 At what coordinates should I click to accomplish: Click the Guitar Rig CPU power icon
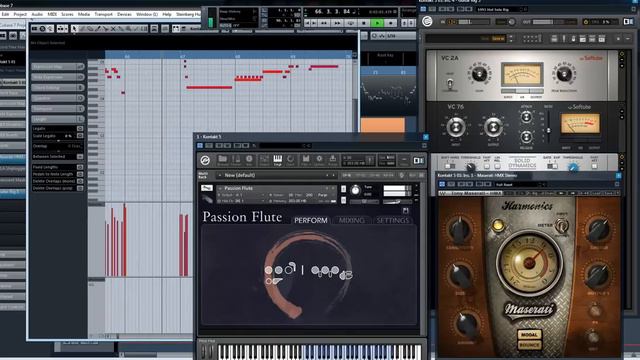click(586, 22)
